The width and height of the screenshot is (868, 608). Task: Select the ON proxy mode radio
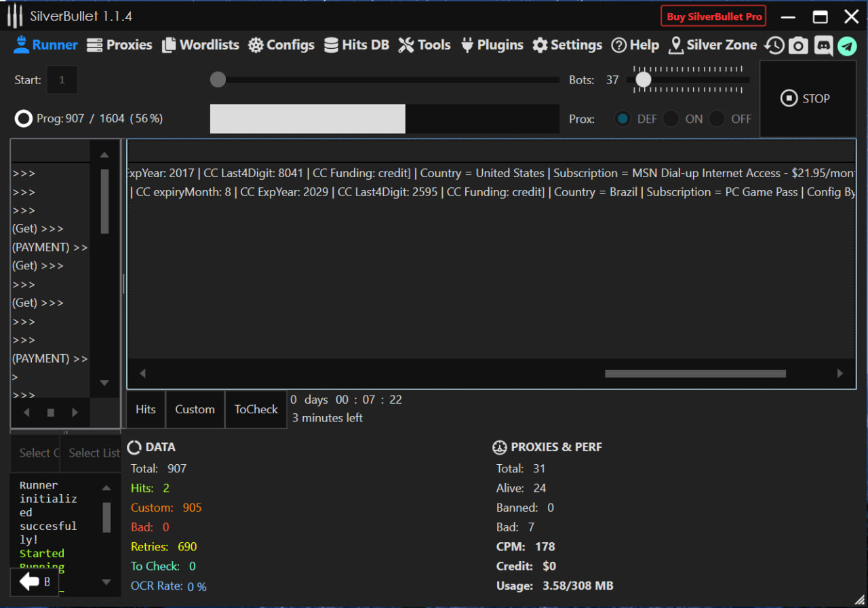coord(671,119)
